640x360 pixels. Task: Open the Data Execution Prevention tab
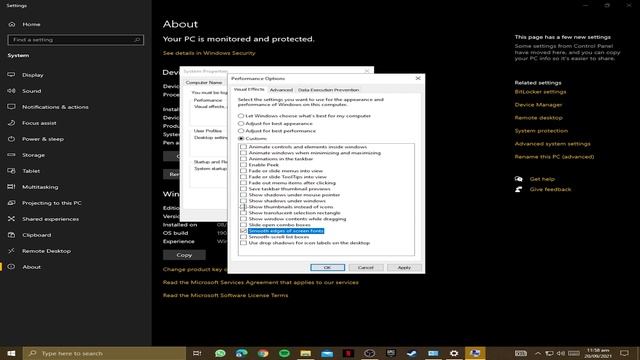click(x=328, y=90)
